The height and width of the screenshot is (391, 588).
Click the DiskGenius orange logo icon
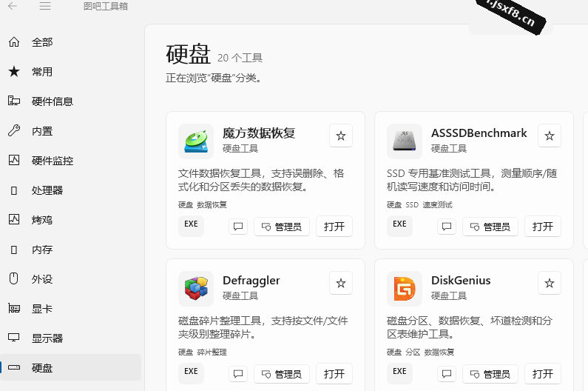pyautogui.click(x=405, y=289)
